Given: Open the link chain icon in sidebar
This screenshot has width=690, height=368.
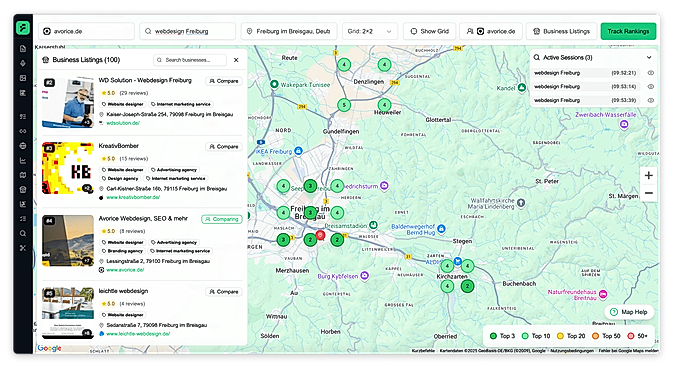Looking at the screenshot, I should [x=23, y=131].
